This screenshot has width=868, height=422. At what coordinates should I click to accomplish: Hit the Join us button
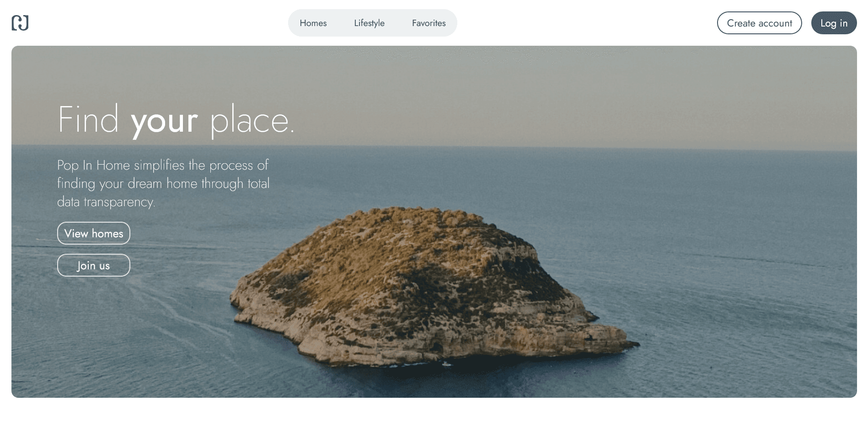coord(94,265)
